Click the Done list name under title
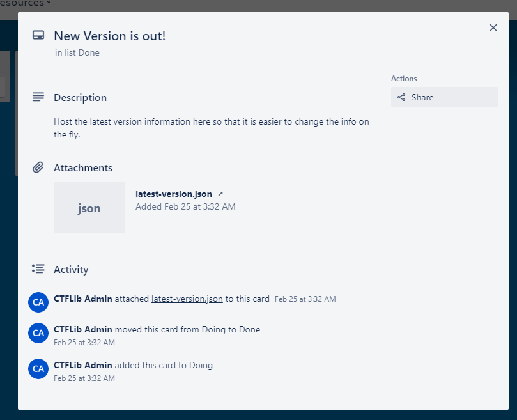 [89, 53]
